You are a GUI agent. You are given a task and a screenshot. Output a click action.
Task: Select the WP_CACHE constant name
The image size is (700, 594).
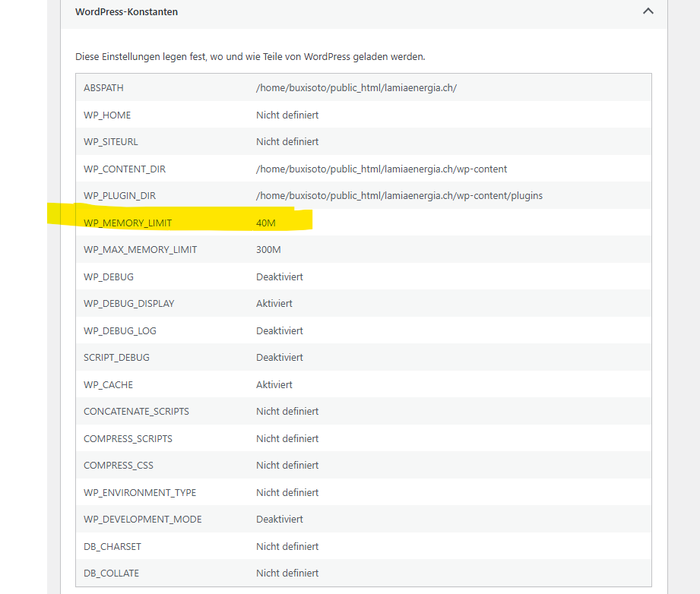[109, 385]
